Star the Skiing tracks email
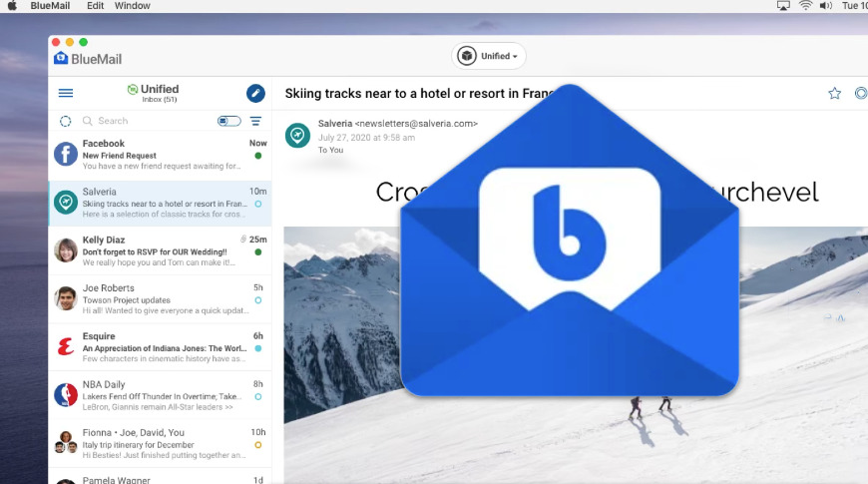The image size is (868, 484). click(x=834, y=94)
